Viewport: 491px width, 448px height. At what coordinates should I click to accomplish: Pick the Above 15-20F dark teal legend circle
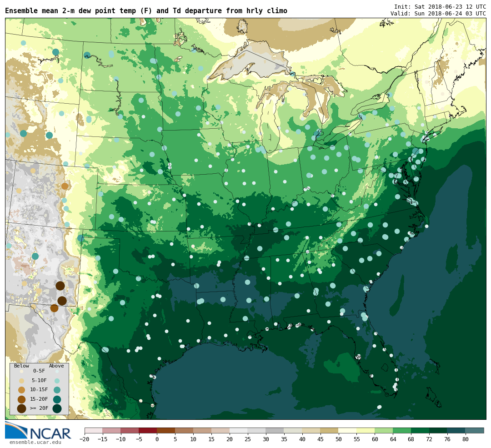point(57,399)
